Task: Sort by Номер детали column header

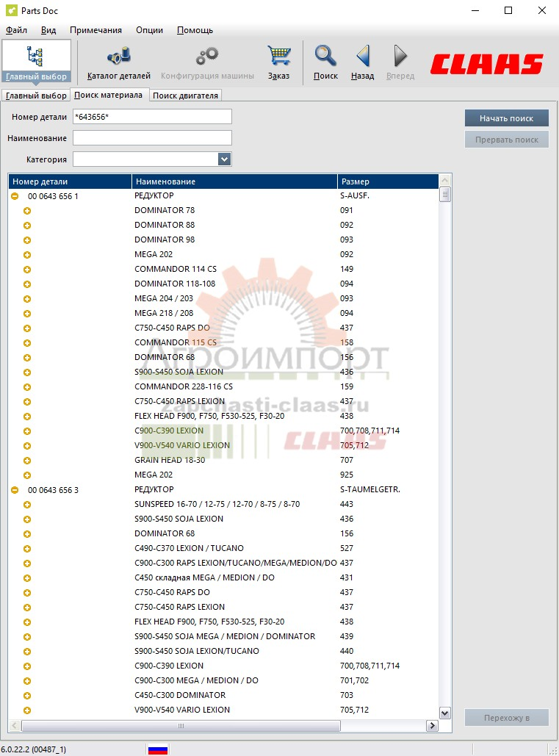Action: coord(70,181)
